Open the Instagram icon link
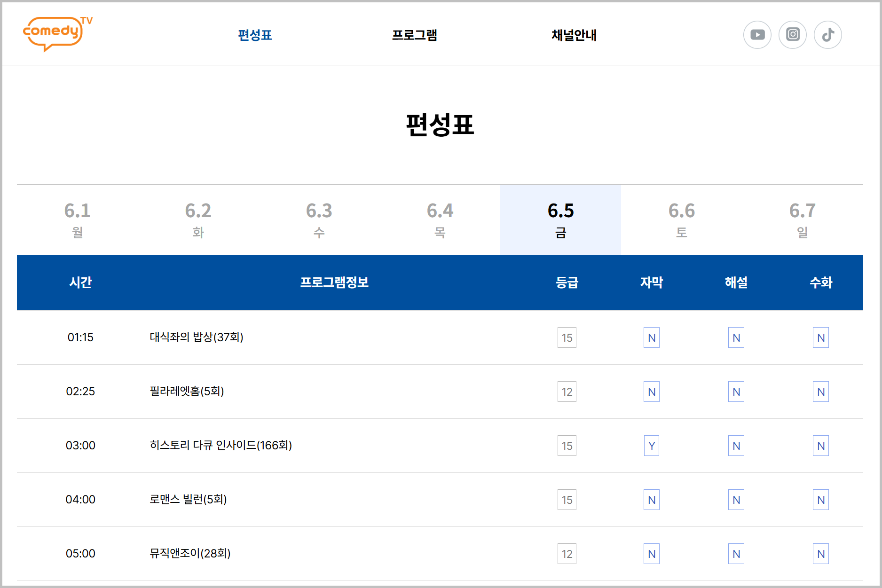Viewport: 882px width, 588px height. pos(793,35)
